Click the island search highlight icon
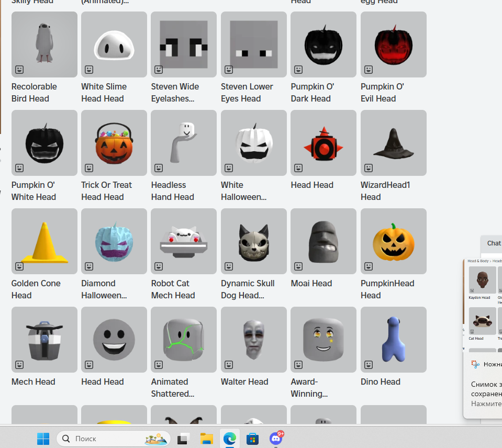 click(x=156, y=439)
